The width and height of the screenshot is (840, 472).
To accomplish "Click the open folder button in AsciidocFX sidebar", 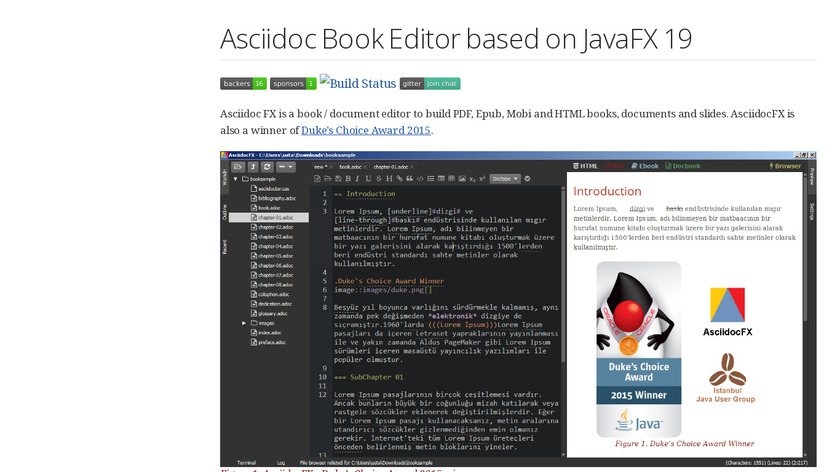I will 238,167.
